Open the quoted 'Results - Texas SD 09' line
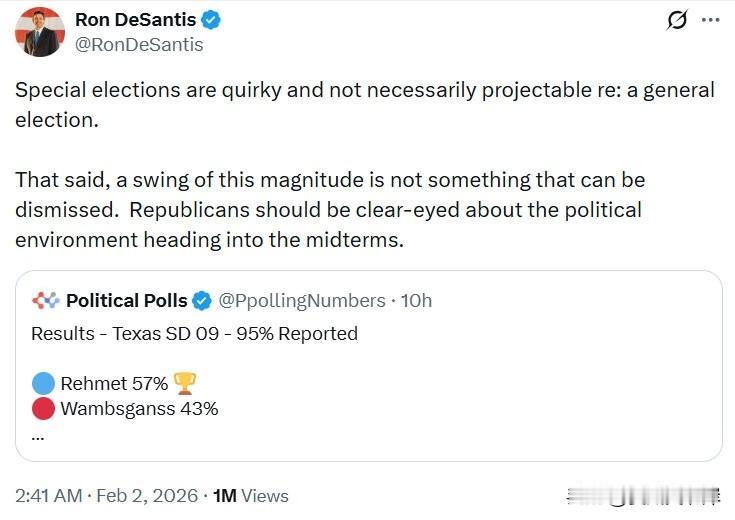Image resolution: width=735 pixels, height=520 pixels. [x=194, y=333]
